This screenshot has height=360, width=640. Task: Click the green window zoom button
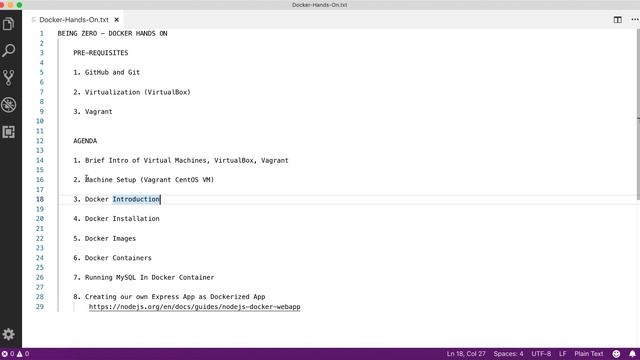click(19, 5)
